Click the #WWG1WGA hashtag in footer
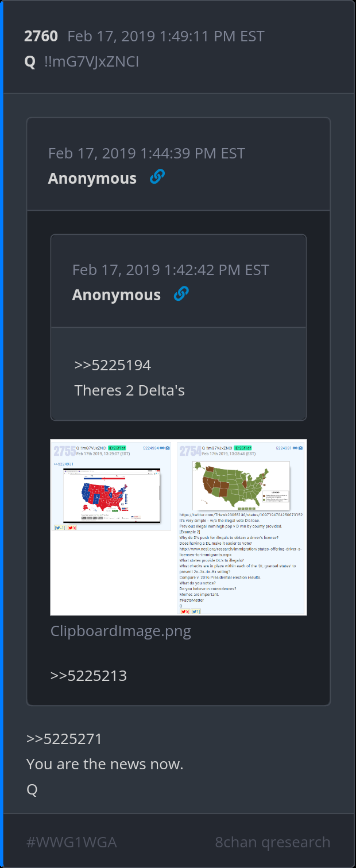This screenshot has width=356, height=868. tap(72, 842)
